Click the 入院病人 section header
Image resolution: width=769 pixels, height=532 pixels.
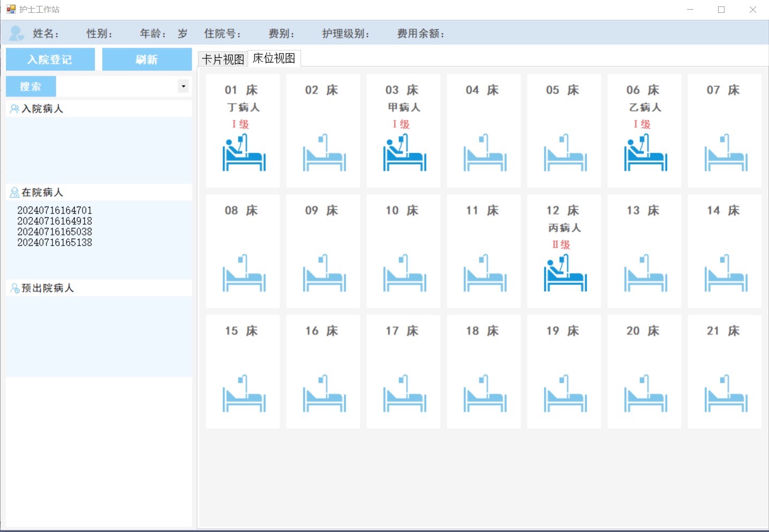click(99, 109)
